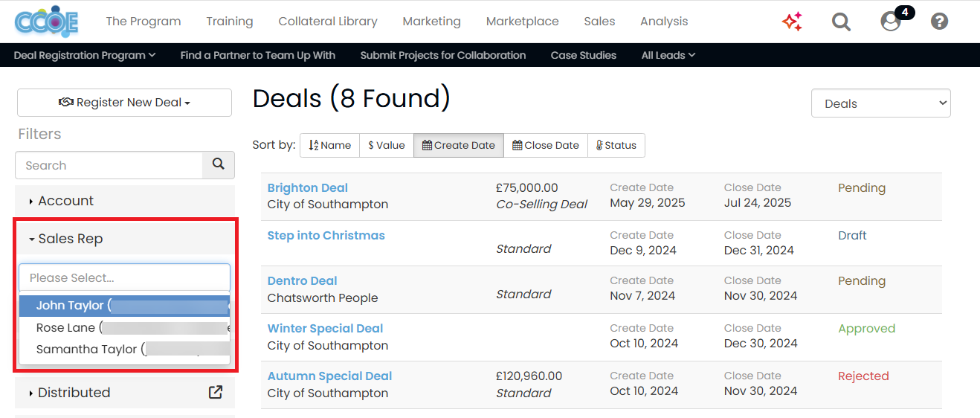Click Chatsworth People account name

[323, 298]
